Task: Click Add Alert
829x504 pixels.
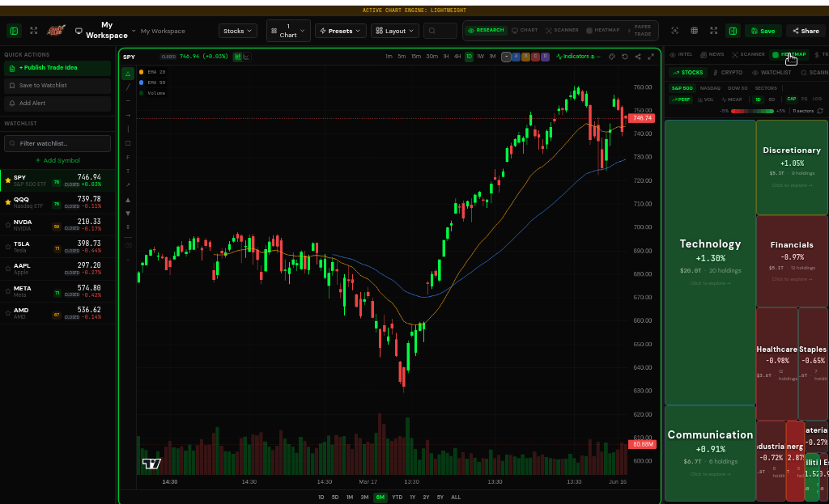Action: pyautogui.click(x=57, y=104)
